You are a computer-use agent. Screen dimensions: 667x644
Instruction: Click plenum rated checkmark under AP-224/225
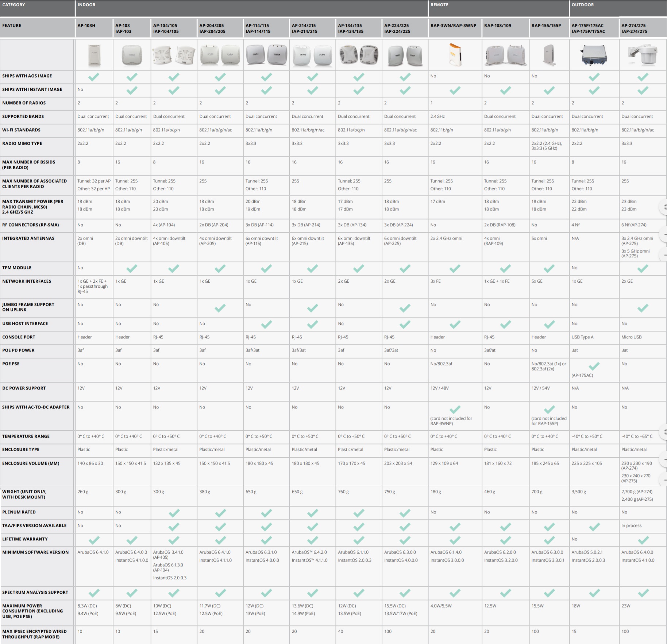[405, 513]
